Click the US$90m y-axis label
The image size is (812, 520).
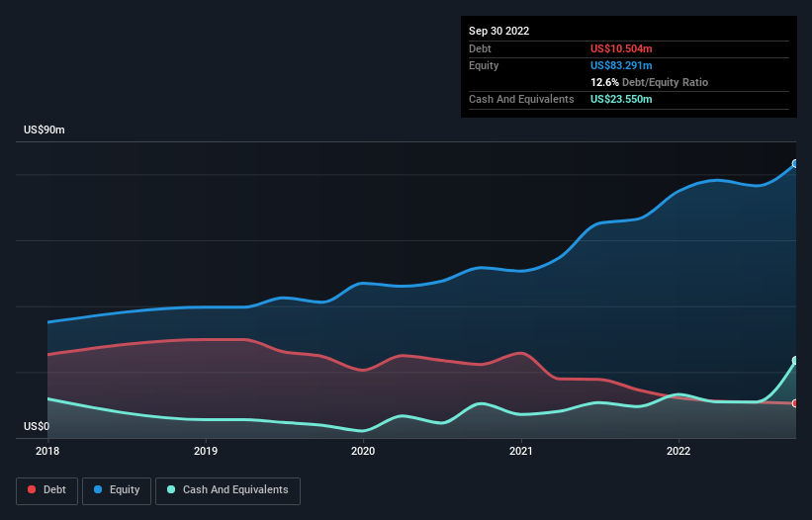tap(45, 130)
